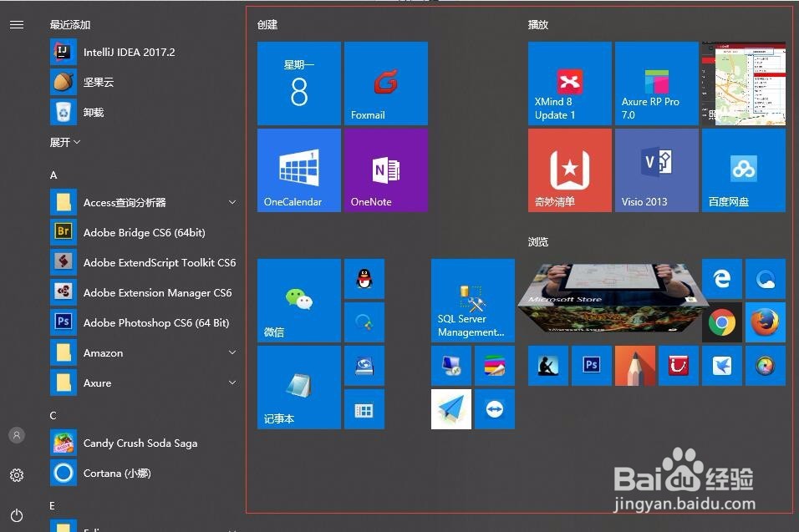Launch Adobe ExtendScript Toolkit CS6

(x=145, y=263)
